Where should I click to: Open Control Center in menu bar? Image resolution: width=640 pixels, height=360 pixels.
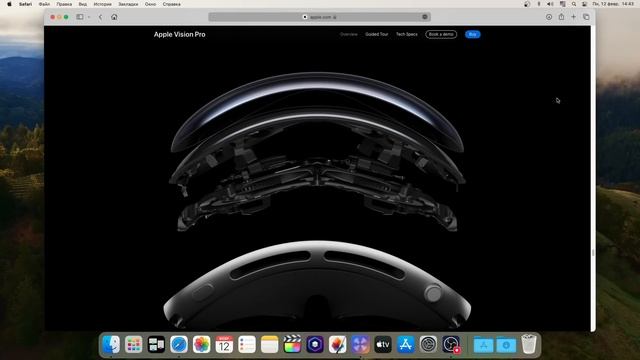pyautogui.click(x=584, y=4)
